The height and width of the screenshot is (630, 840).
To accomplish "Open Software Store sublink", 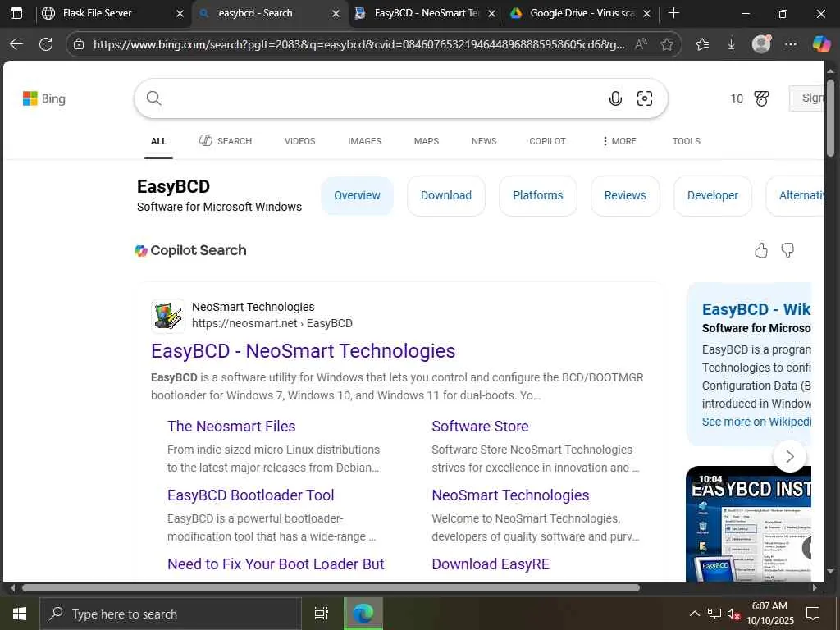I will tap(480, 427).
